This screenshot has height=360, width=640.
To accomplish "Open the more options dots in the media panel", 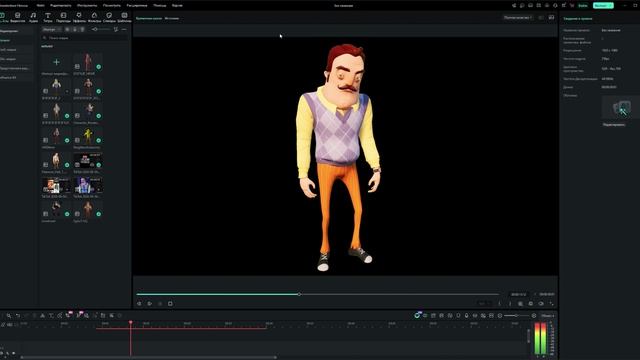I will click(x=124, y=29).
